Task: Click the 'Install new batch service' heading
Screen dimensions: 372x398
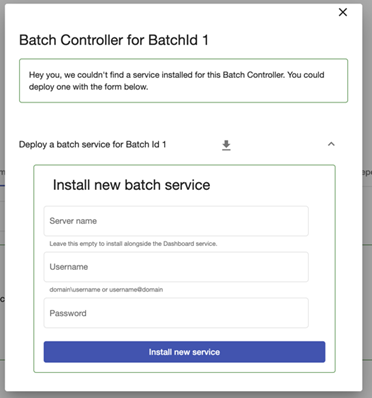Action: (x=131, y=185)
